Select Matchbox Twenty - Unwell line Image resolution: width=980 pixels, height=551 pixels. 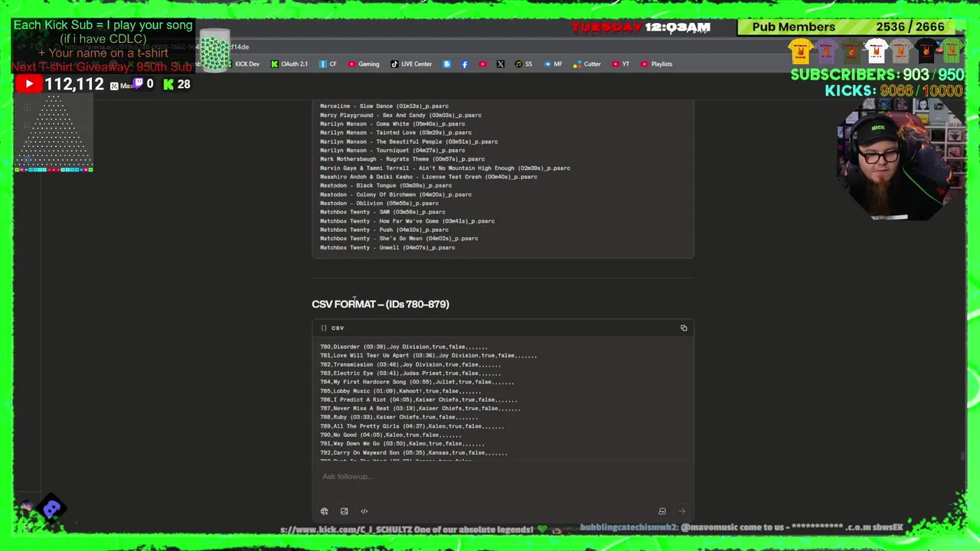pos(387,248)
